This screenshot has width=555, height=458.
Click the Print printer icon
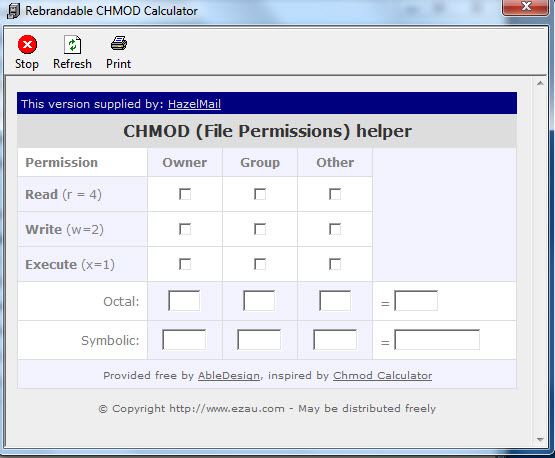pos(119,44)
